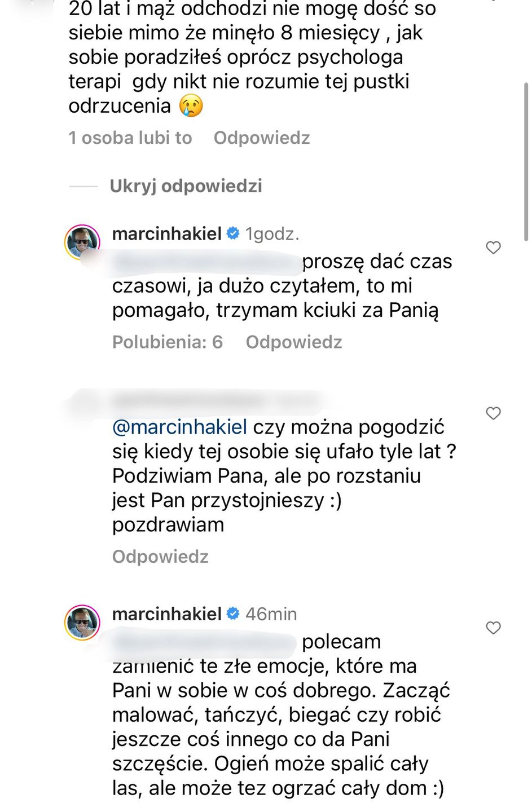532x812 pixels.
Task: Click the verified badge next to 1godz.
Action: (x=233, y=233)
